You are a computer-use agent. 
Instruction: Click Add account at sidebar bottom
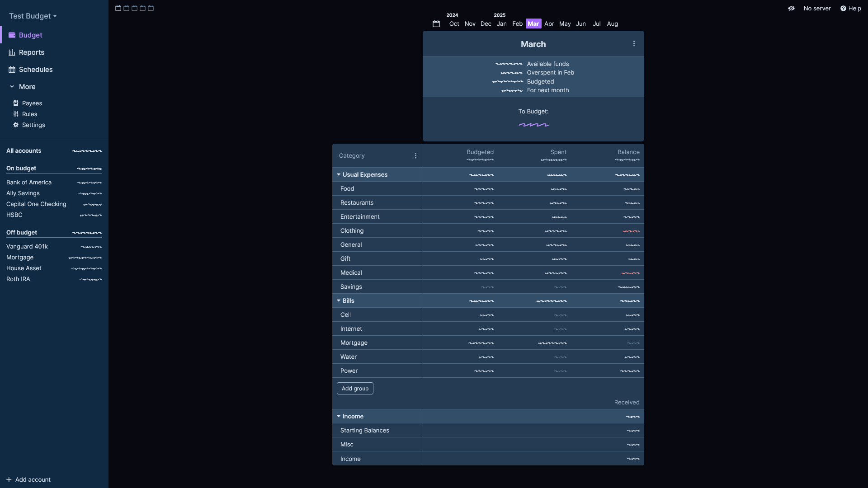pos(28,480)
